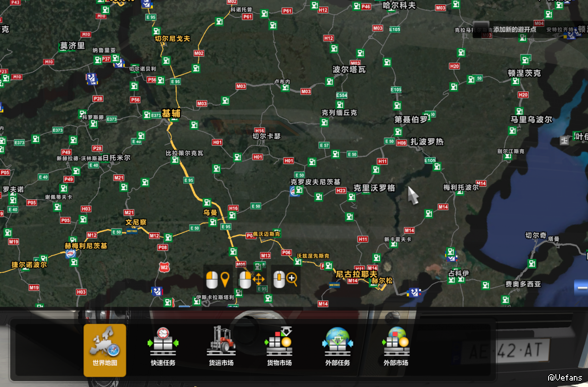Image resolution: width=588 pixels, height=387 pixels.
Task: Click the blue company icon at 克罗皮夫尼茨基
Action: [295, 191]
